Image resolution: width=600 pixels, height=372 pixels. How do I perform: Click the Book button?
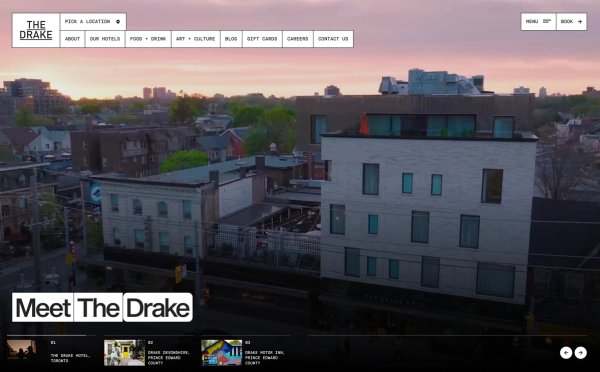572,22
